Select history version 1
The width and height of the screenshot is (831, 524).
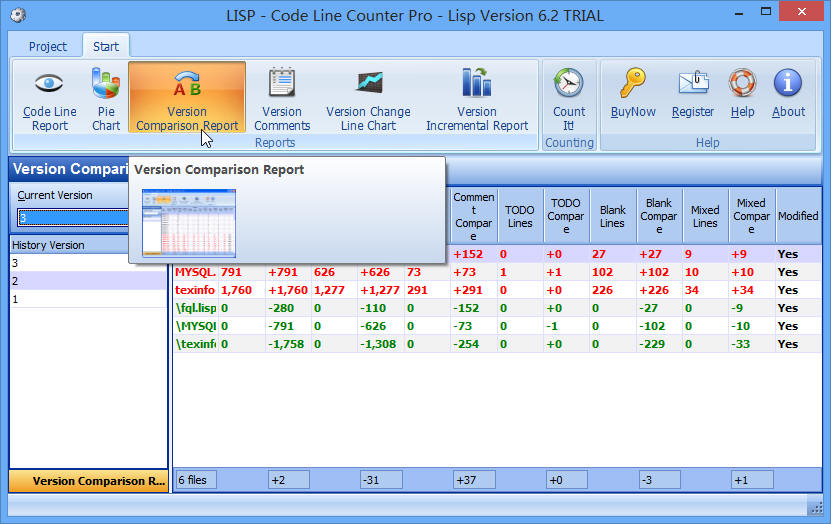click(x=88, y=299)
